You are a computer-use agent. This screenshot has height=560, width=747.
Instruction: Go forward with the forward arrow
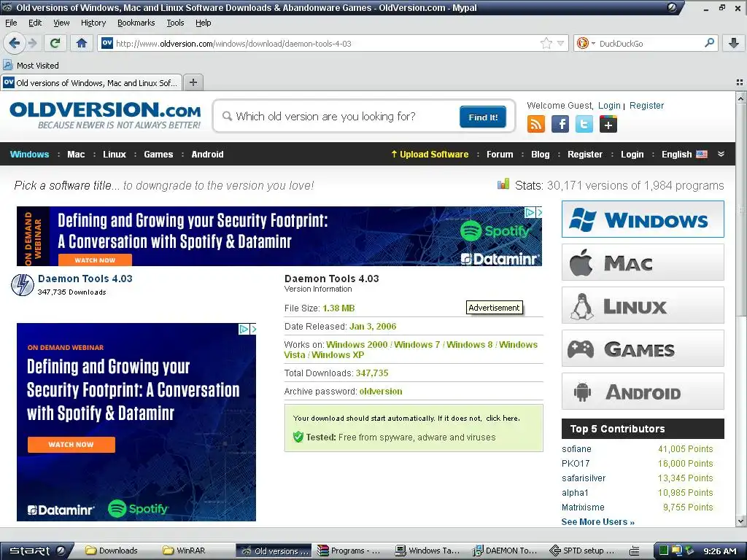(32, 43)
